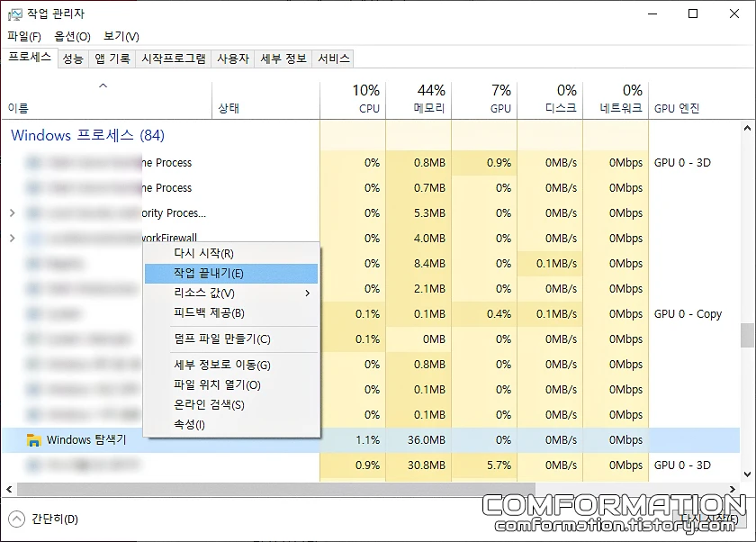Screen dimensions: 756x542
Task: Click the Windows 탐색기 folder icon
Action: click(33, 439)
